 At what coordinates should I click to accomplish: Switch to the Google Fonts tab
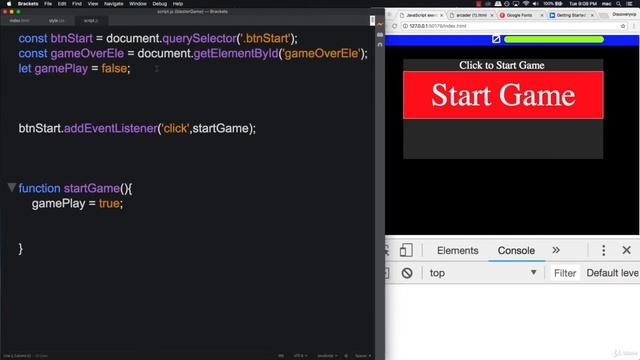coord(519,15)
